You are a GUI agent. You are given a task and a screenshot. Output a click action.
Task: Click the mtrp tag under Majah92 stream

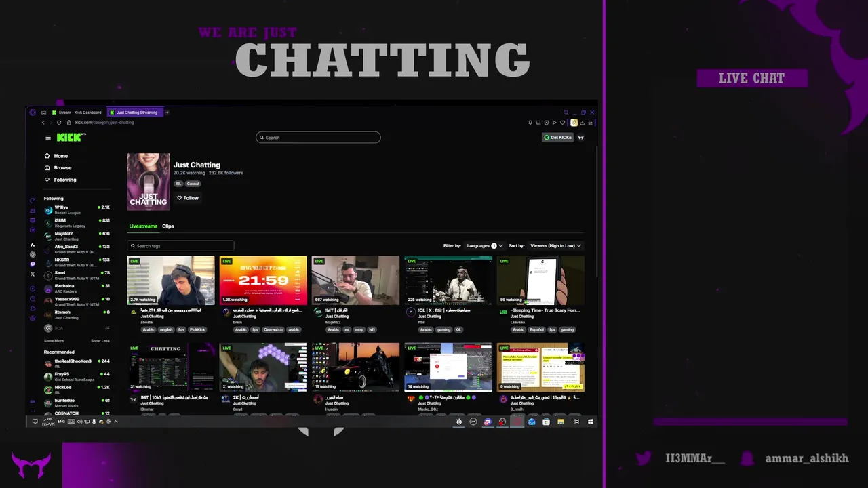(359, 330)
